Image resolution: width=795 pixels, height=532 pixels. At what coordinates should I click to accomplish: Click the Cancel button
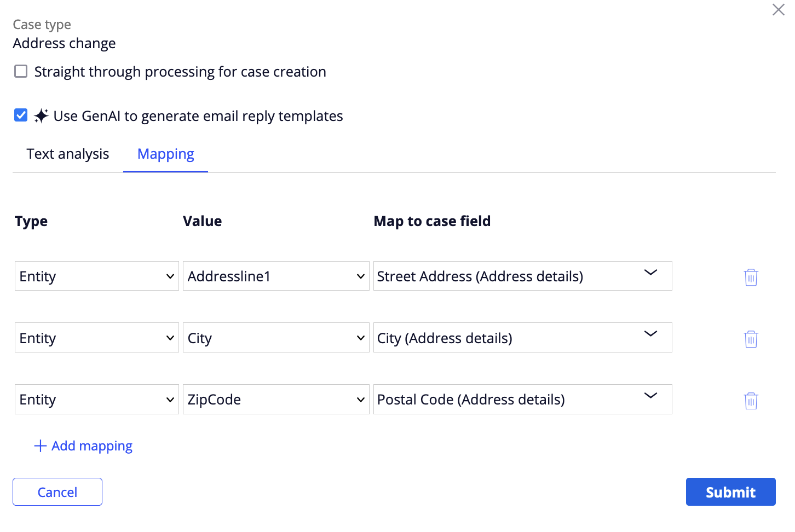57,492
